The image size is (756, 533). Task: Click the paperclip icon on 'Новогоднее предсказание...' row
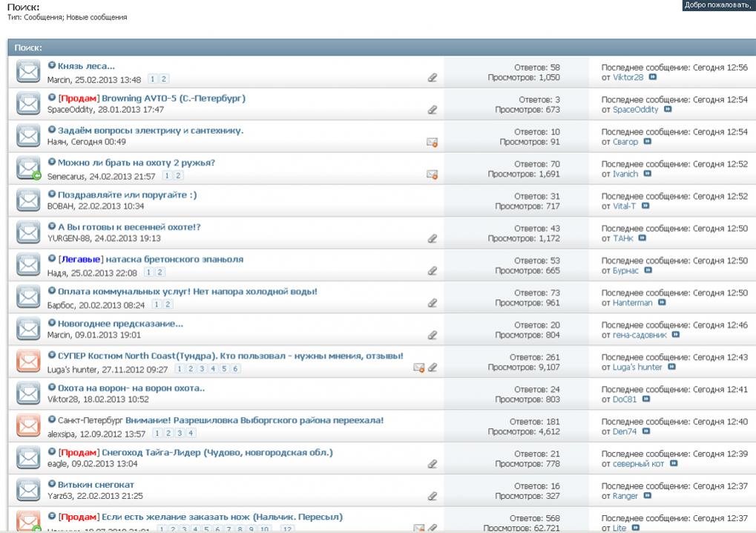click(432, 336)
